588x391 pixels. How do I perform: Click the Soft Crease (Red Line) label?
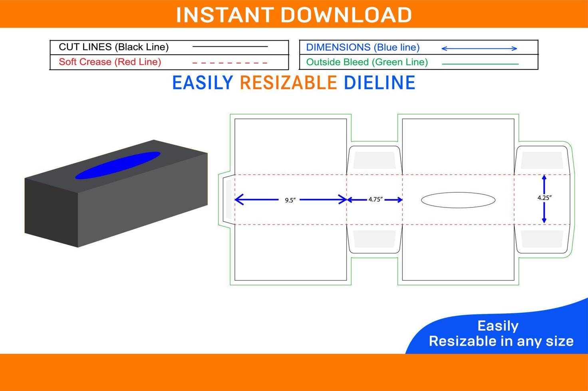110,62
